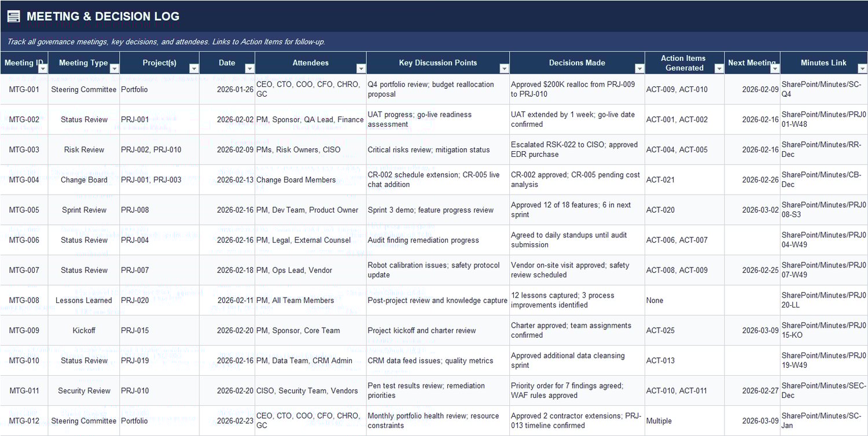Open the Action Items Generated filter
The height and width of the screenshot is (436, 868).
[718, 68]
